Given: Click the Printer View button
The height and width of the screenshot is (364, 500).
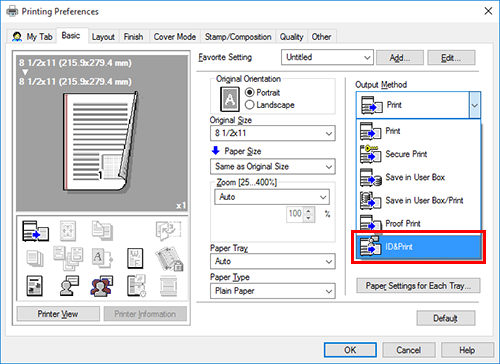Looking at the screenshot, I should [58, 314].
